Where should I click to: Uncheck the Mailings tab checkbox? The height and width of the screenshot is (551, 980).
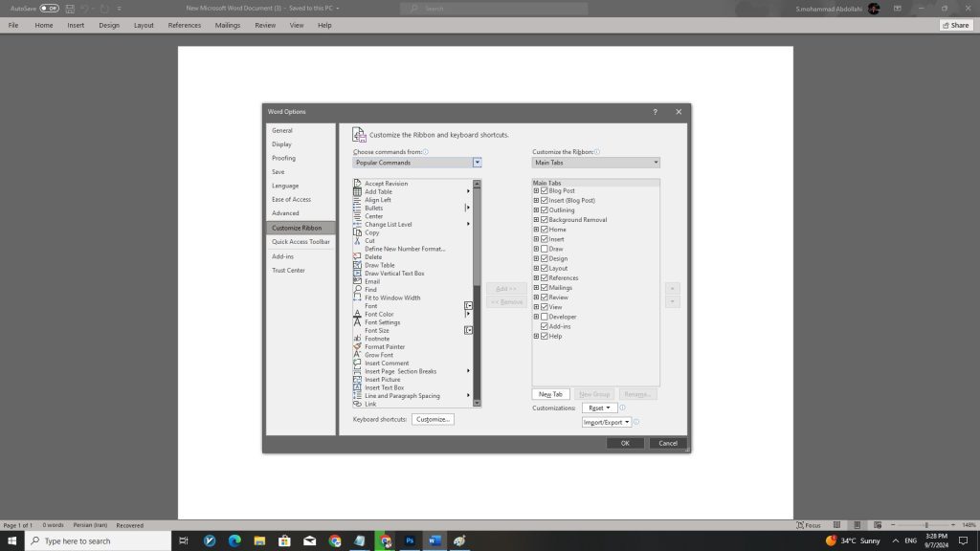(x=545, y=288)
